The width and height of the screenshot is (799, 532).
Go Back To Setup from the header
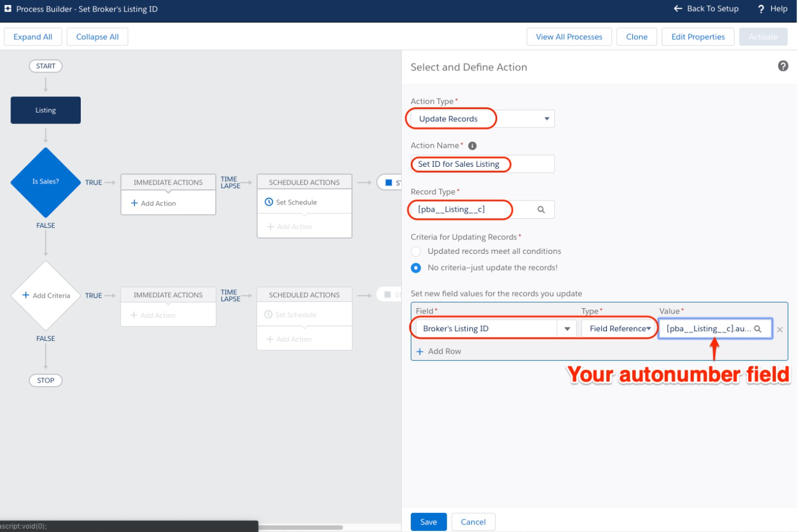(x=706, y=9)
